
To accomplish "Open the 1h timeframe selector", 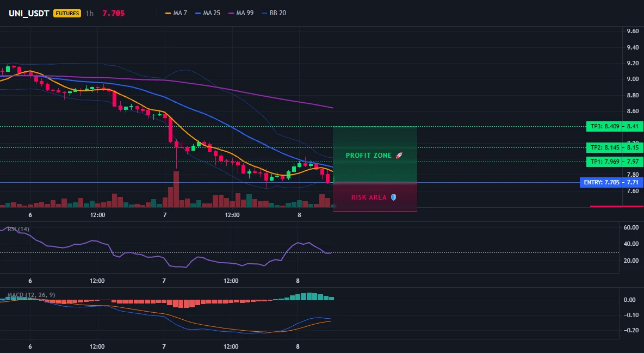I will (90, 13).
